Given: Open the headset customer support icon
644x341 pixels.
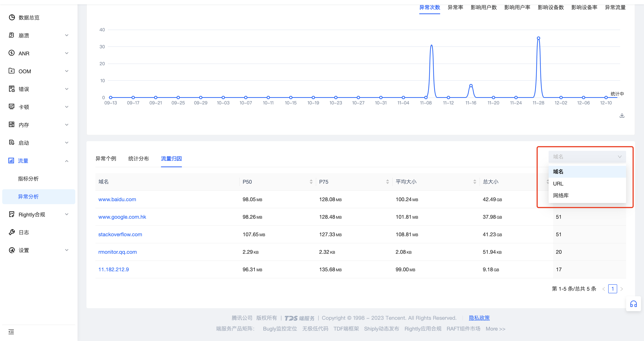Looking at the screenshot, I should tap(633, 304).
